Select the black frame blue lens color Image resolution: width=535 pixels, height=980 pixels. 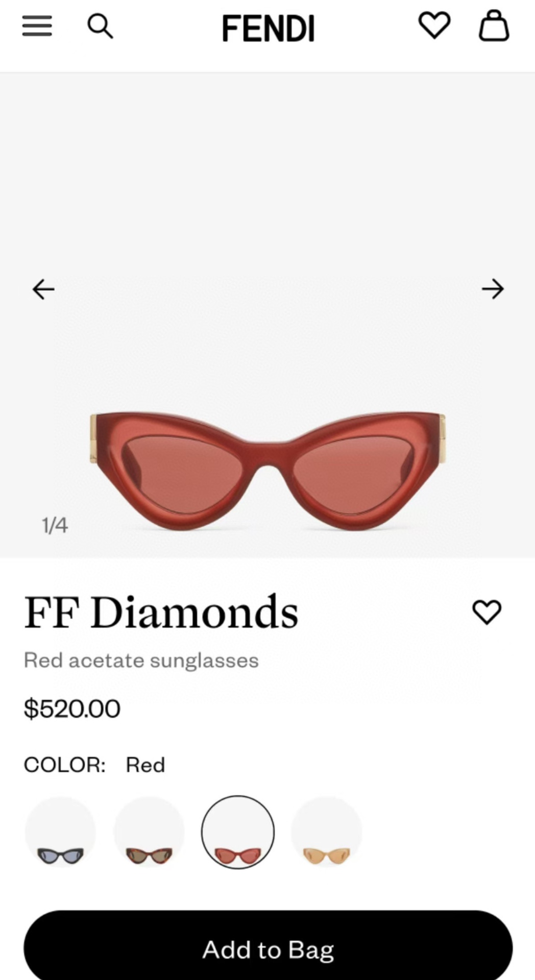coord(60,832)
